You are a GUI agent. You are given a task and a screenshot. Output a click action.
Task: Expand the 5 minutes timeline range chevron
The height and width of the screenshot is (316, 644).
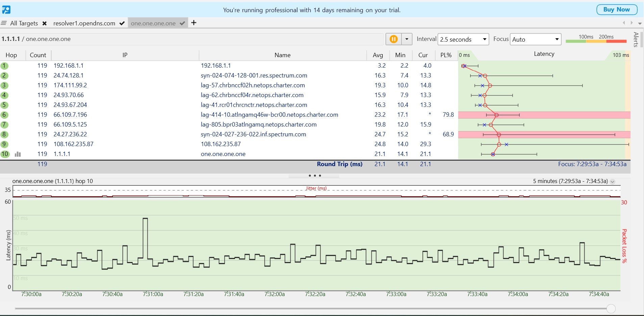pos(613,182)
